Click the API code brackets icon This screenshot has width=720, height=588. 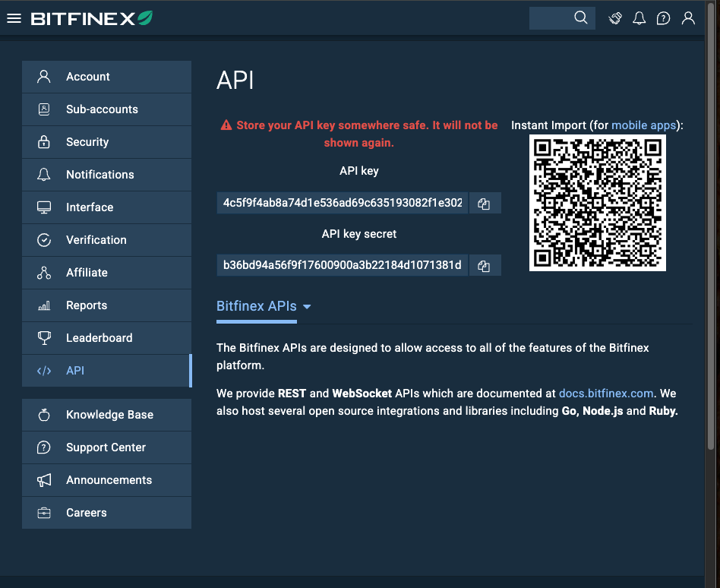click(44, 371)
